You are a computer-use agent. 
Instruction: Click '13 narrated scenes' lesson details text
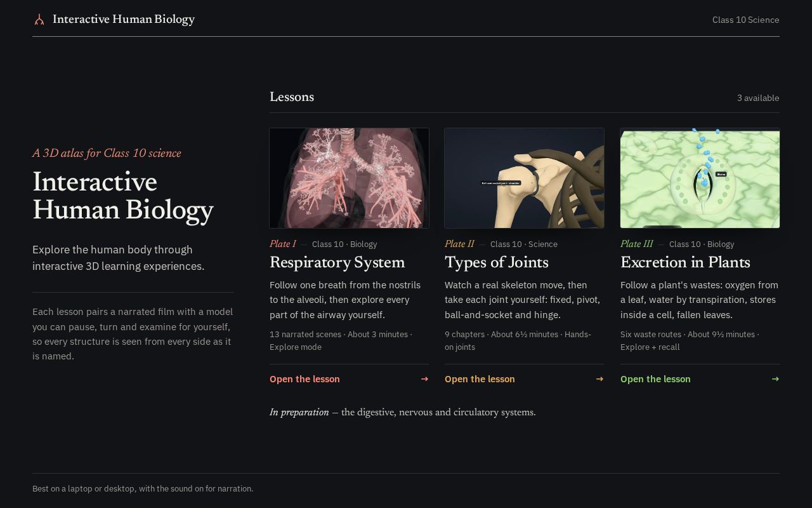point(341,340)
